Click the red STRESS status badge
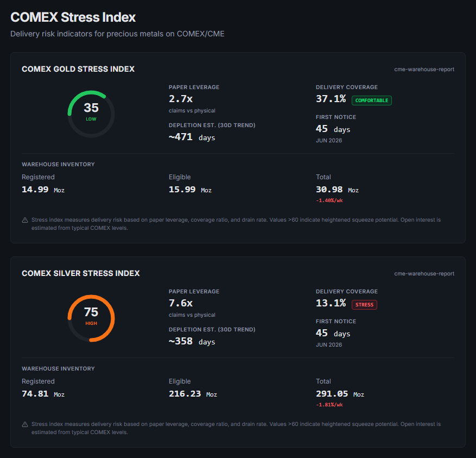The height and width of the screenshot is (458, 476). 364,305
